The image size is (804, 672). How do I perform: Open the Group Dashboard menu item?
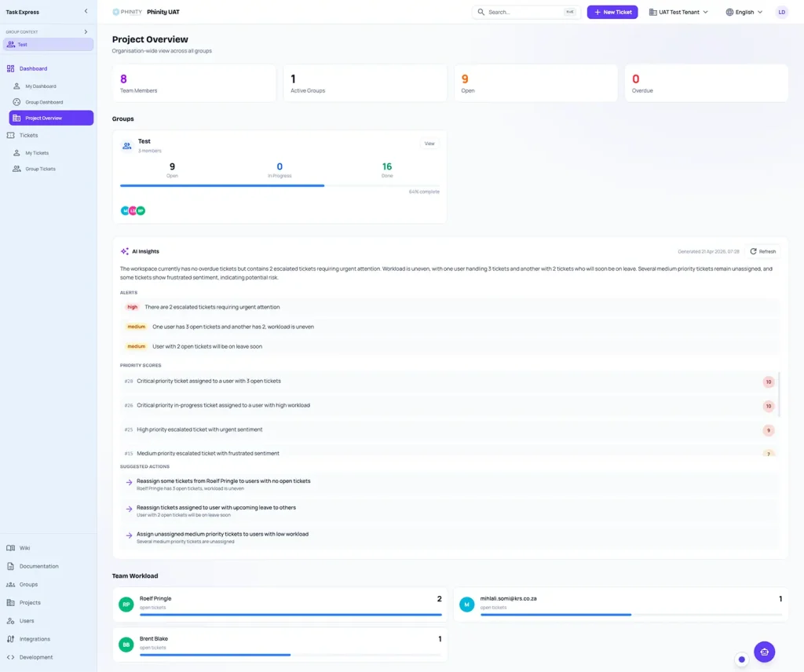(44, 102)
